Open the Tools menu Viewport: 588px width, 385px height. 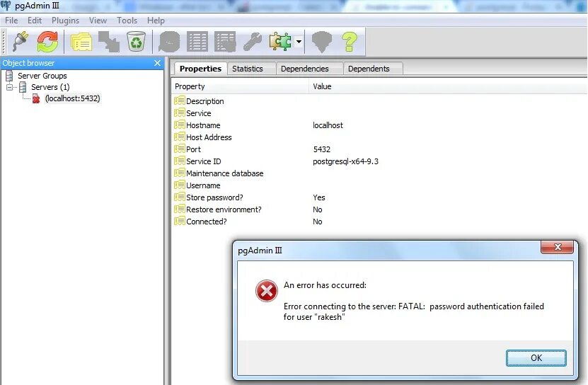pyautogui.click(x=127, y=21)
